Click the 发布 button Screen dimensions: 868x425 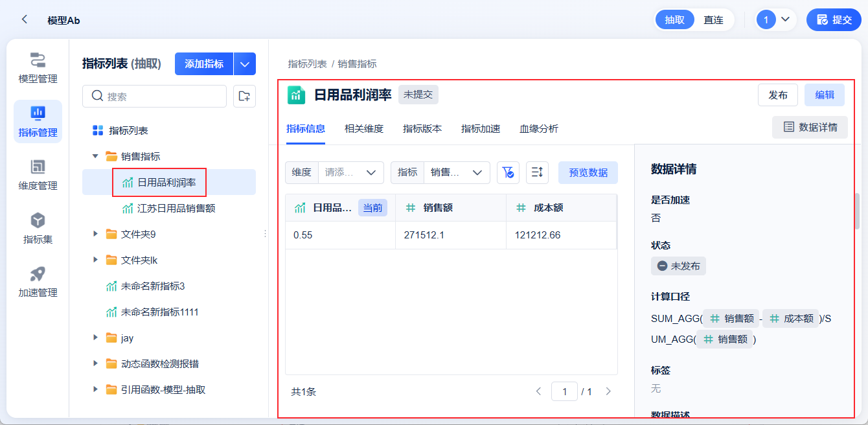click(778, 95)
